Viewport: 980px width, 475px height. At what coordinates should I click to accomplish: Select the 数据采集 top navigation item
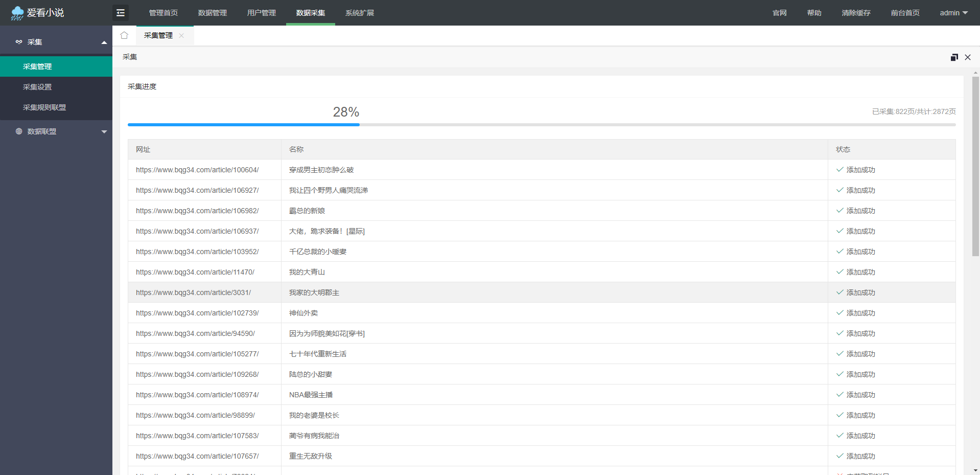point(311,13)
